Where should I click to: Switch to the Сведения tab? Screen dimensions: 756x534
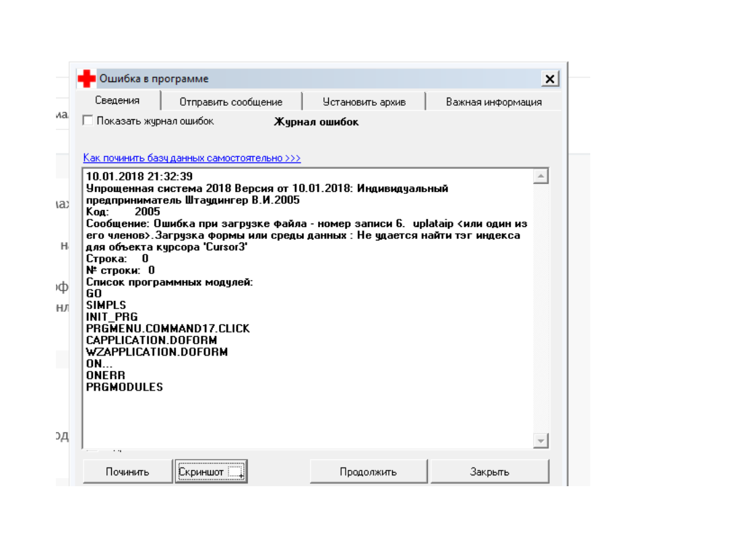coord(117,100)
